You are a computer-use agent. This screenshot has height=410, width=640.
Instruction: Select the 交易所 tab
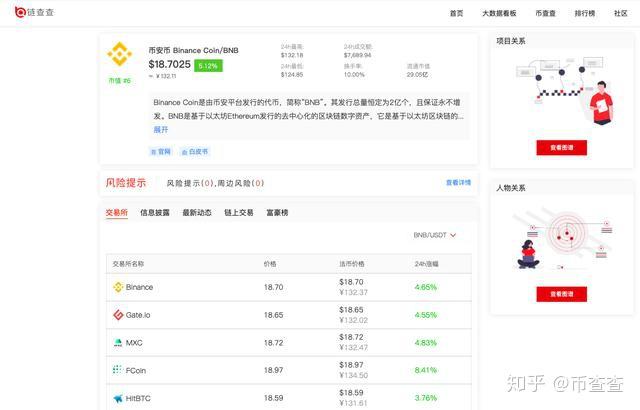tap(117, 213)
